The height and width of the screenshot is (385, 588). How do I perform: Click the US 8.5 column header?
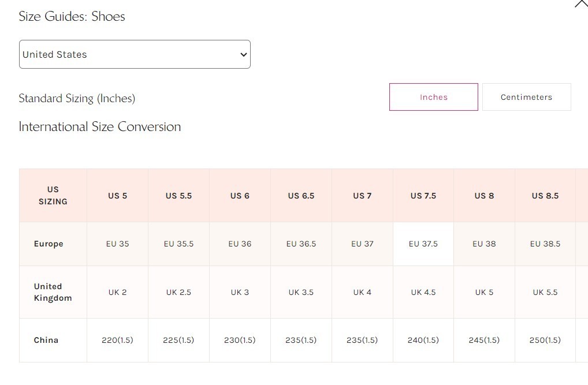[545, 196]
